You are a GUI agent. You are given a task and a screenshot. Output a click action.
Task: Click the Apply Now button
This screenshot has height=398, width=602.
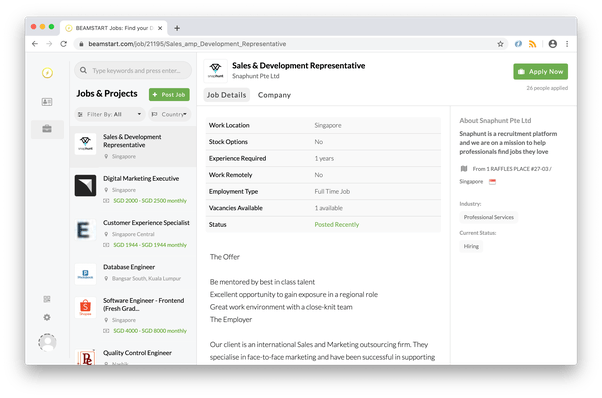tap(541, 71)
